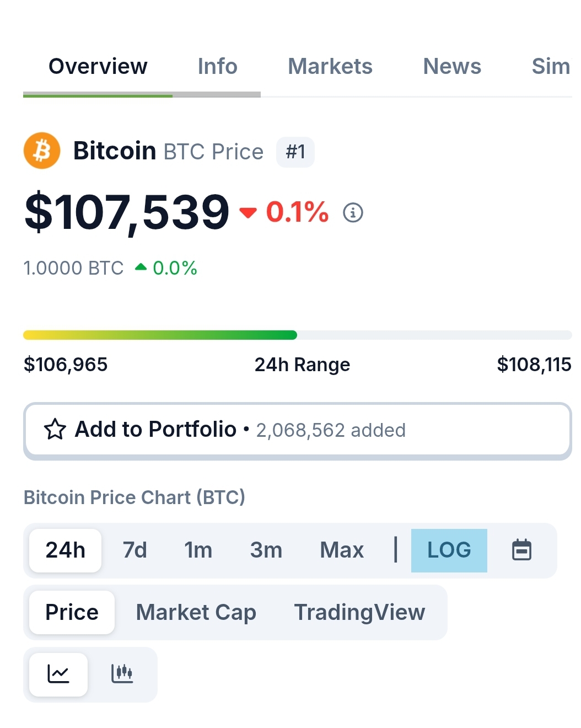The height and width of the screenshot is (728, 581).
Task: Select the 24h time range
Action: [x=66, y=550]
